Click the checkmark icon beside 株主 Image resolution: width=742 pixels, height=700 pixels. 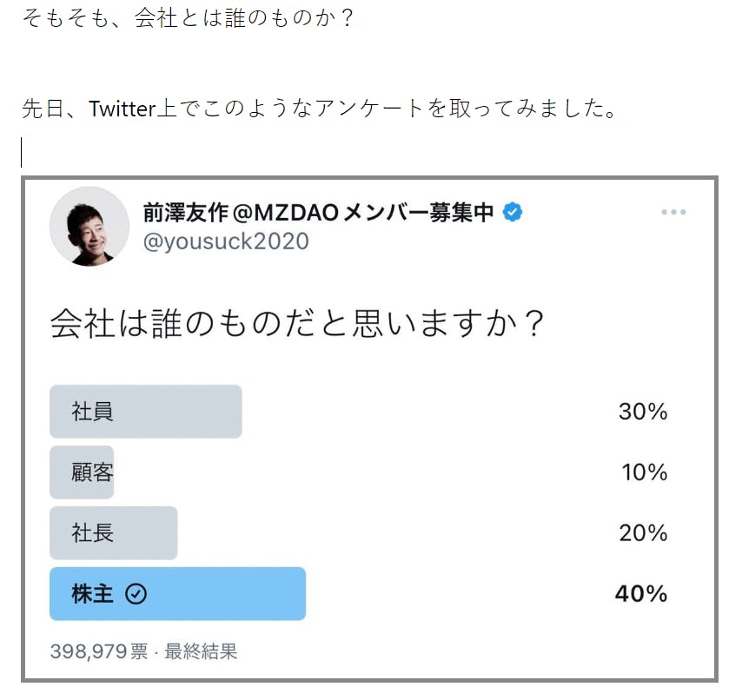(136, 594)
